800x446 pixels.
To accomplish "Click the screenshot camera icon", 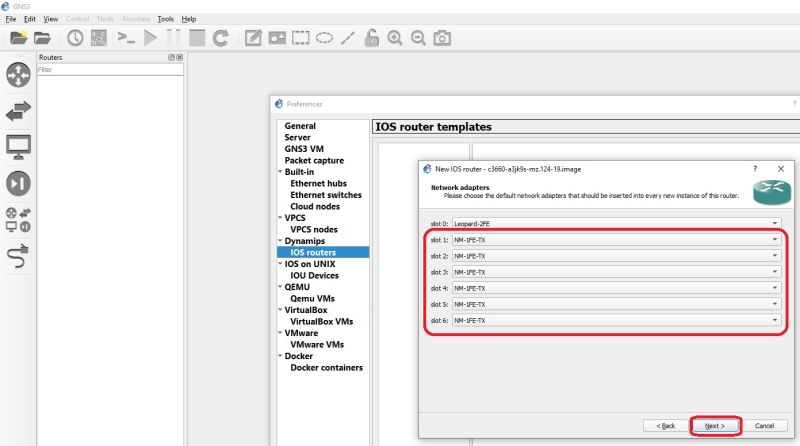I will tap(442, 38).
